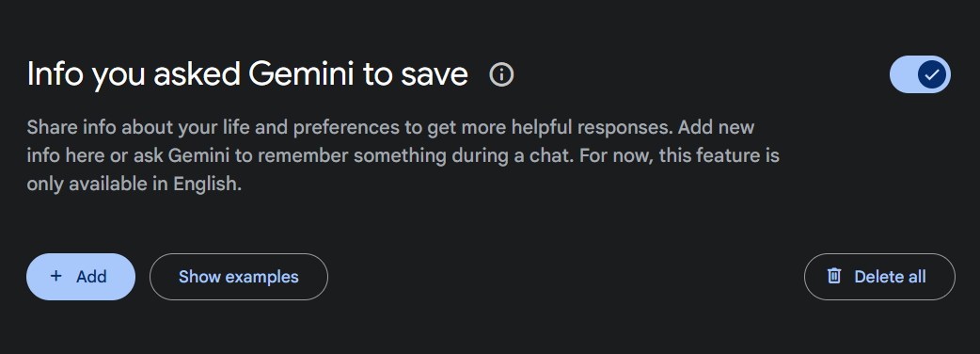Click the checkmark knob on the switch
Viewport: 980px width, 354px height.
coord(932,74)
